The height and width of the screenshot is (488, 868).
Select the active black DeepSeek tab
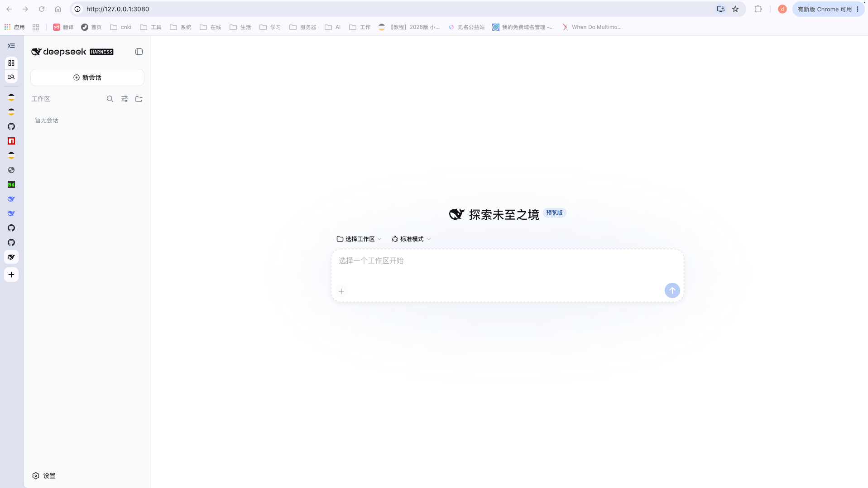click(x=11, y=257)
